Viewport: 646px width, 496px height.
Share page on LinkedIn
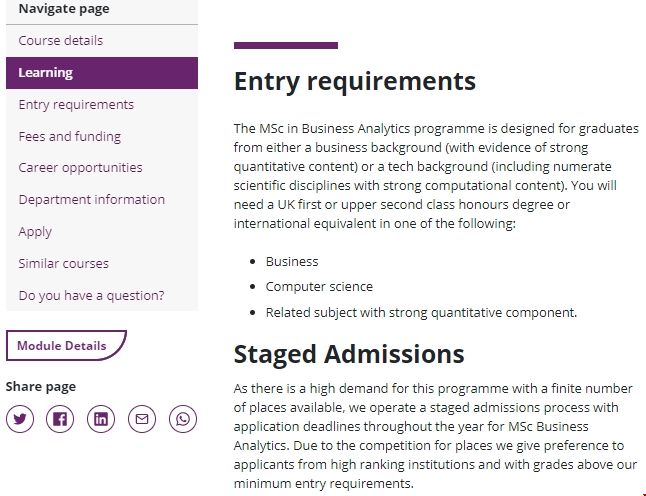[101, 419]
